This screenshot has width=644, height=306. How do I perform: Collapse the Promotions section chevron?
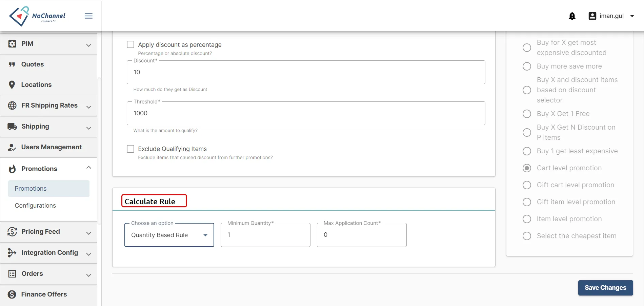[x=89, y=167]
